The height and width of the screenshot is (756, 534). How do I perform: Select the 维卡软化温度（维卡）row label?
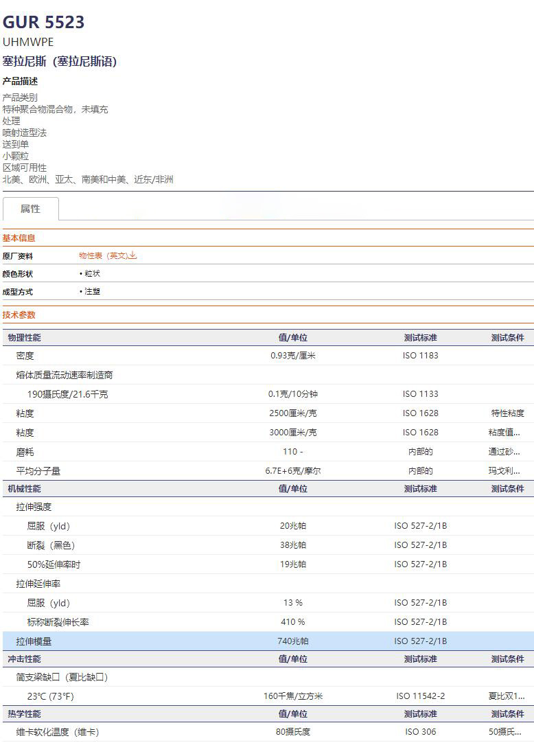point(58,733)
